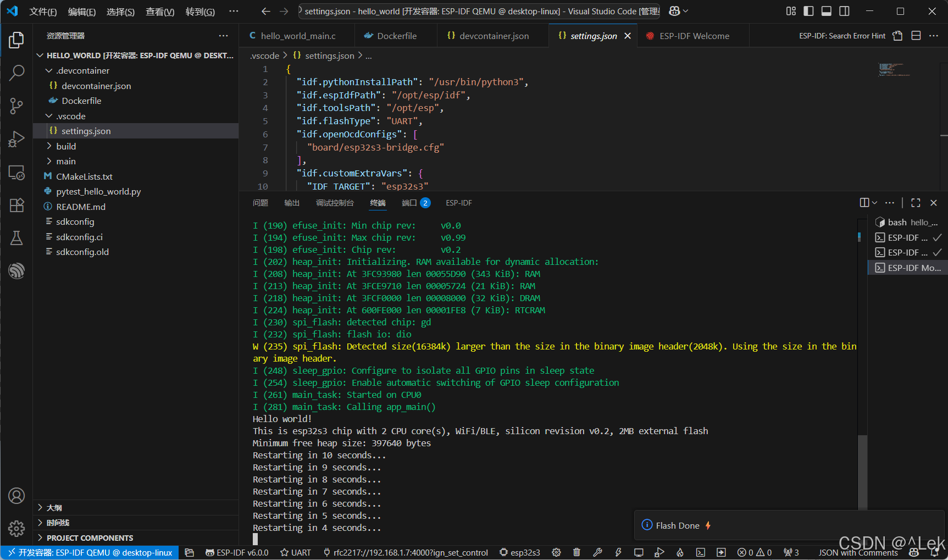The width and height of the screenshot is (948, 560).
Task: Click the Build, Flash and Monitor flame icon
Action: [x=680, y=552]
